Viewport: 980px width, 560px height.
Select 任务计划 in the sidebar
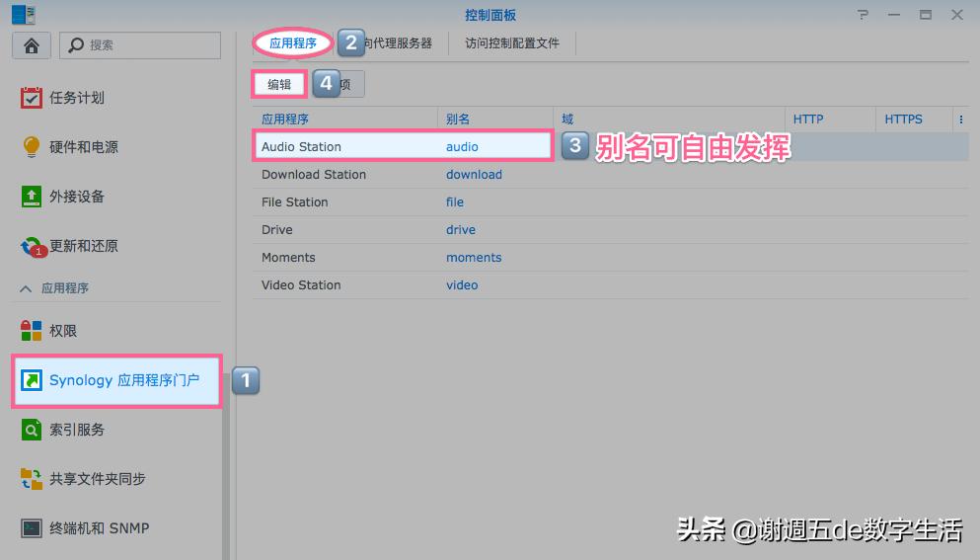tap(77, 98)
